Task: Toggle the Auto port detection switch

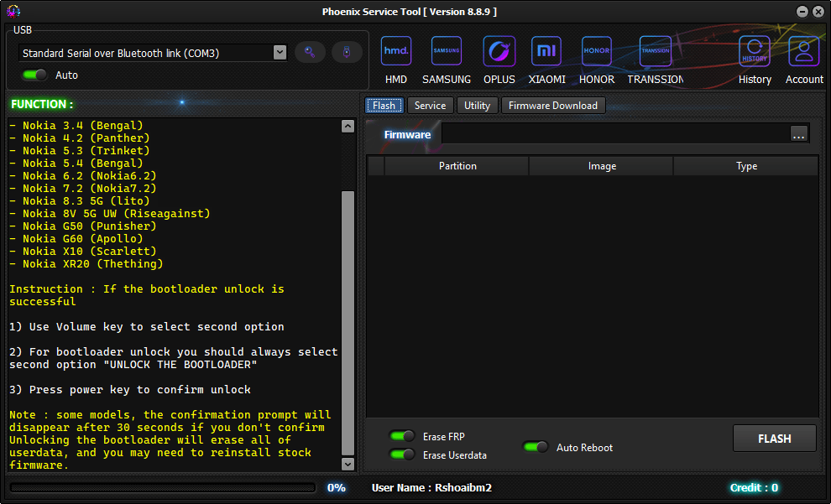Action: tap(34, 75)
